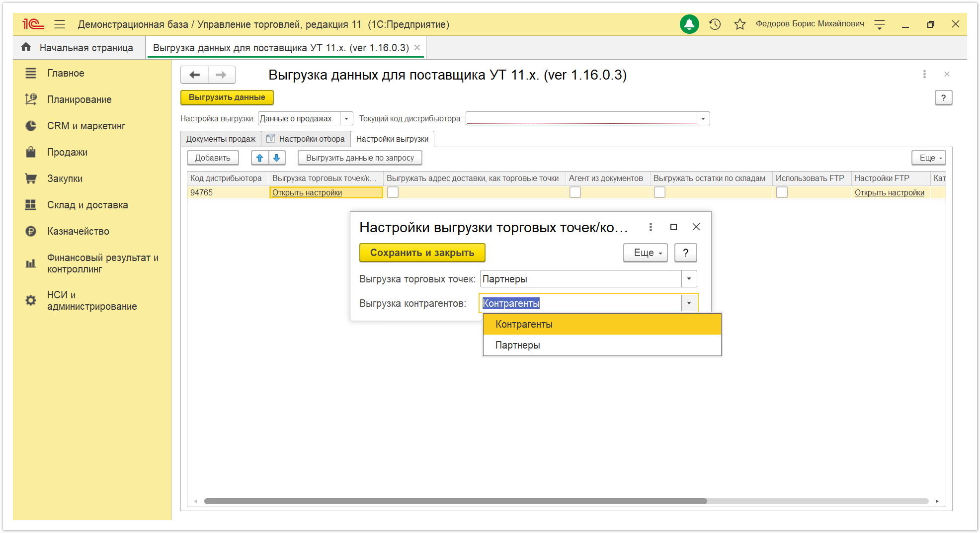
Task: Open Казначейство section
Action: (x=78, y=231)
